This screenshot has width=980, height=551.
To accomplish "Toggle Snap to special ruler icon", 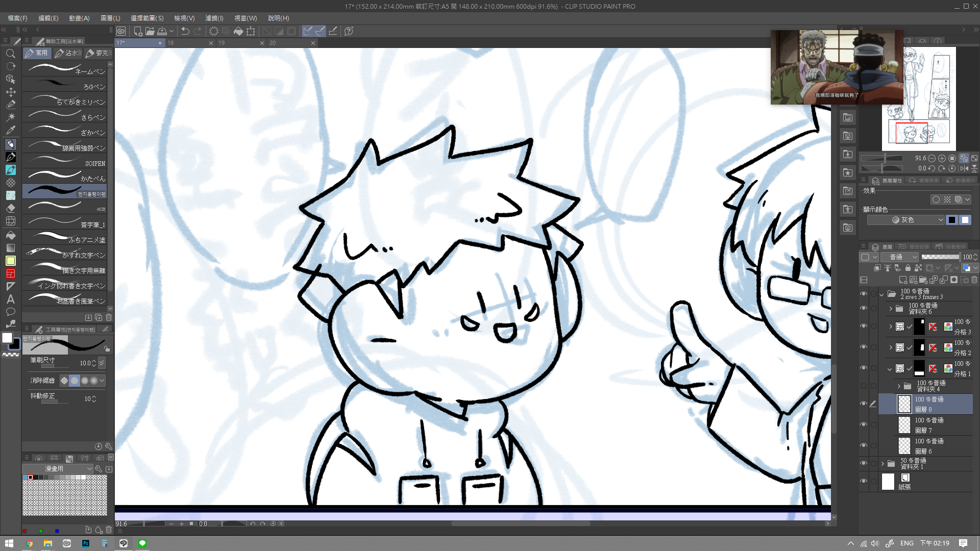I will pyautogui.click(x=320, y=31).
